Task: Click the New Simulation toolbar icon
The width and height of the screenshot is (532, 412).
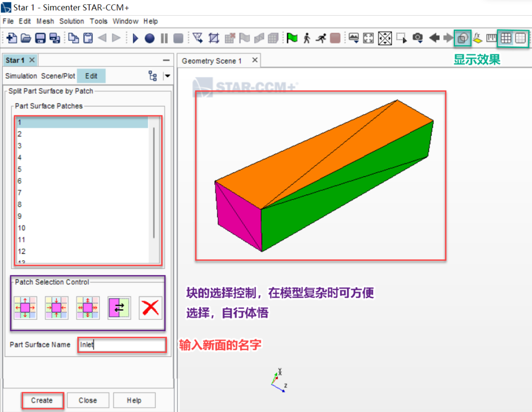Action: pos(11,38)
